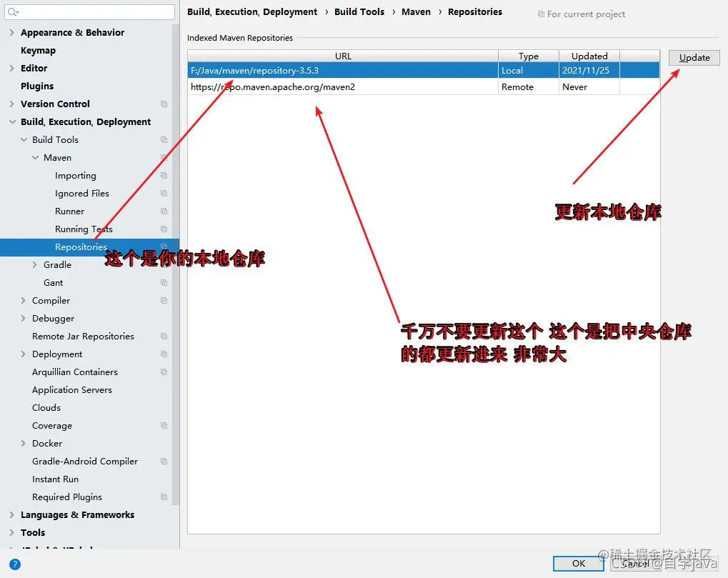Click the project-level icon beside Gant
728x578 pixels.
tap(164, 283)
